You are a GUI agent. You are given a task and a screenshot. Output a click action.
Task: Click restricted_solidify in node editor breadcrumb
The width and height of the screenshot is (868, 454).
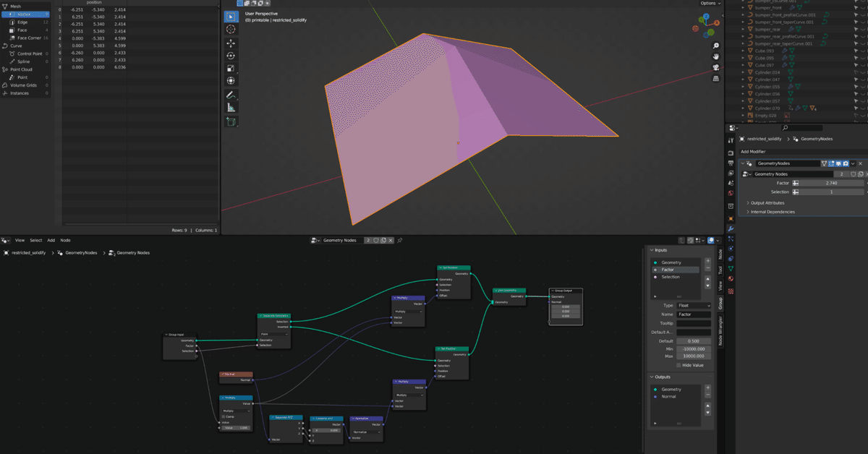pos(29,253)
